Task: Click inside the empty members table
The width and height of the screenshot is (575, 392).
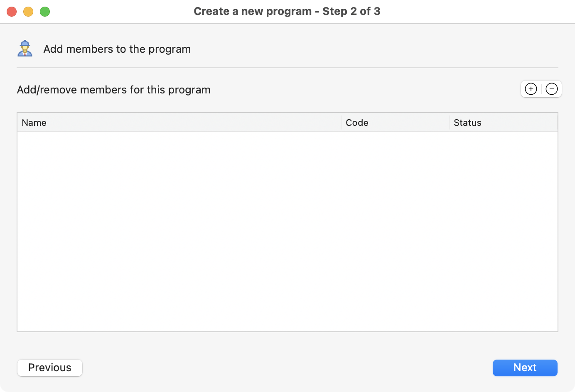Action: point(287,232)
